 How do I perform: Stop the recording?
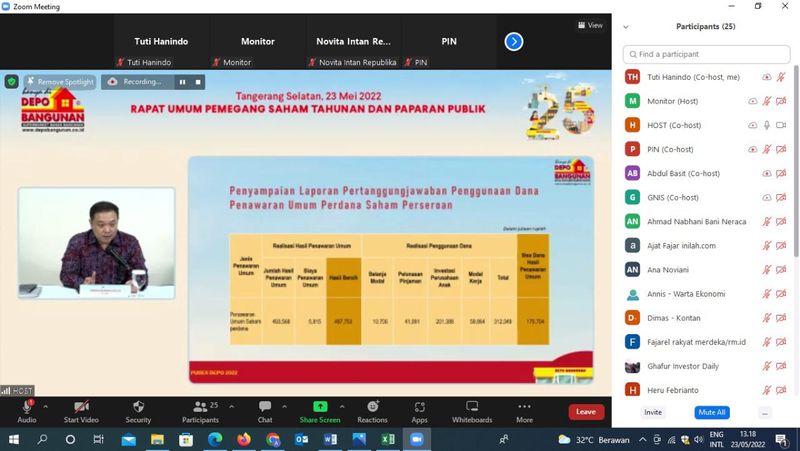pyautogui.click(x=198, y=82)
